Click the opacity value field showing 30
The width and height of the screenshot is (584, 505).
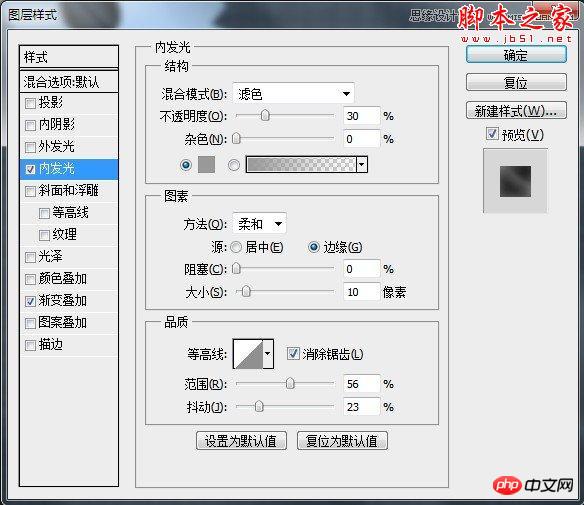[362, 116]
